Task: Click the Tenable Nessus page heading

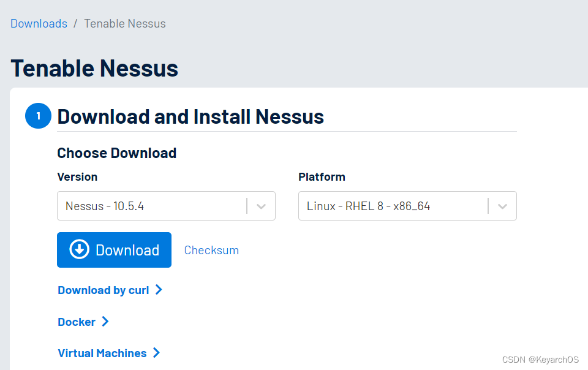Action: coord(94,68)
